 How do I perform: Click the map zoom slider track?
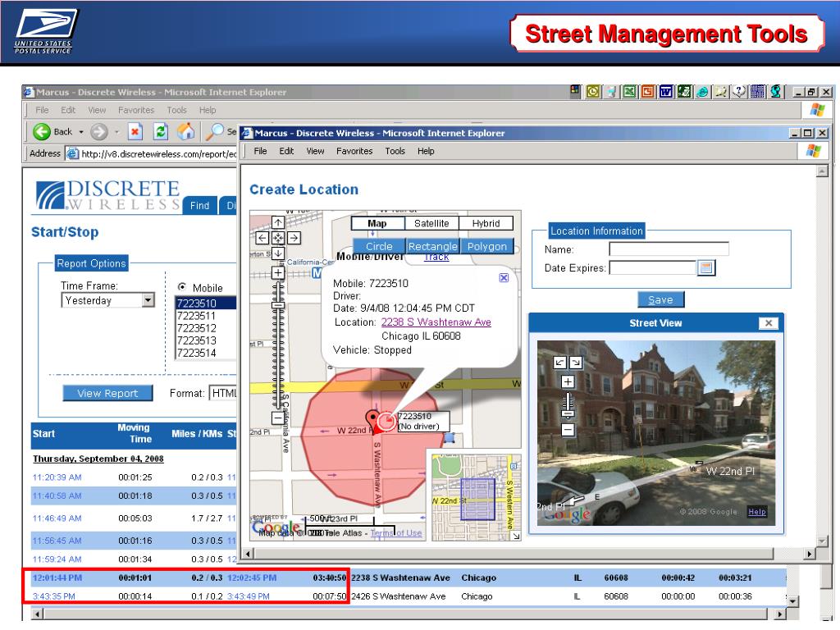pyautogui.click(x=278, y=345)
